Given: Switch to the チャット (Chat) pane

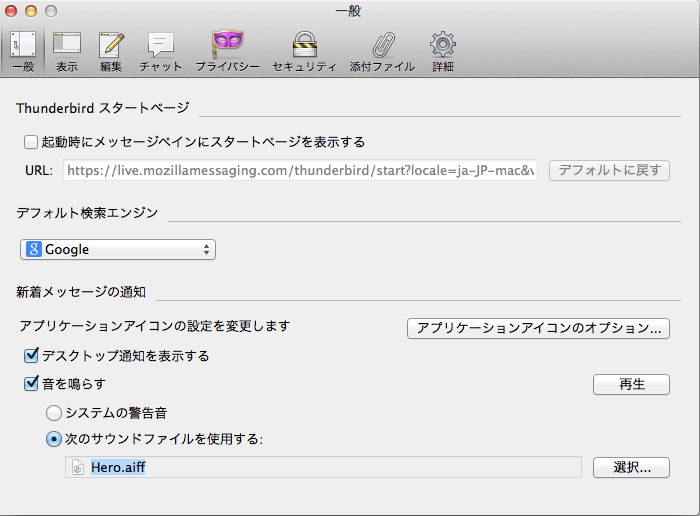Looking at the screenshot, I should click(x=160, y=51).
